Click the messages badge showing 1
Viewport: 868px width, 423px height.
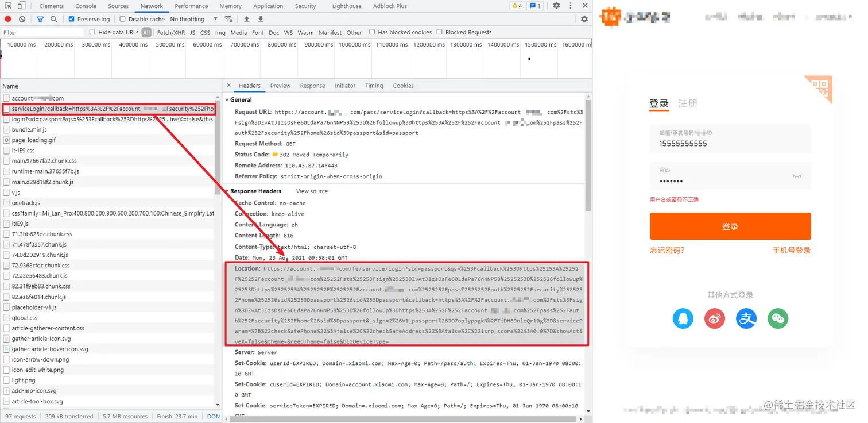534,6
